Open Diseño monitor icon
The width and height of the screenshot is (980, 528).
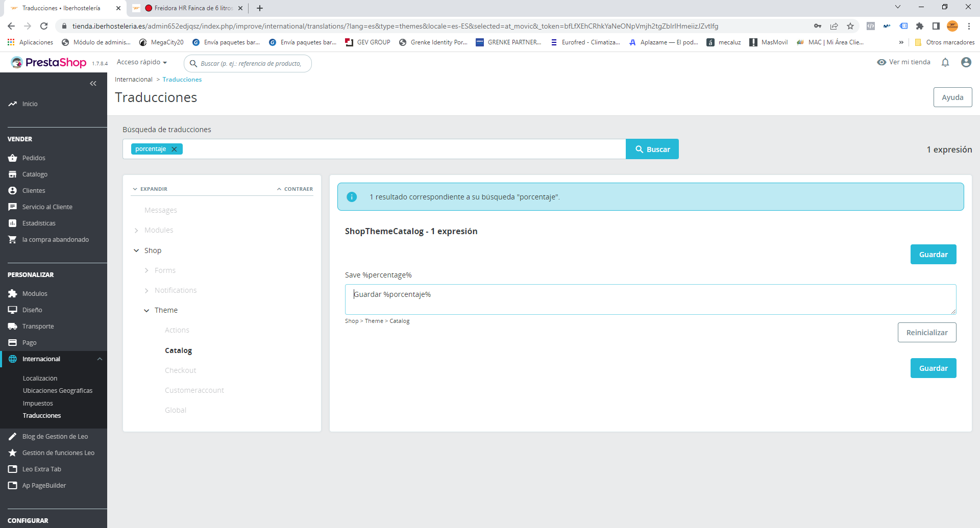coord(13,310)
